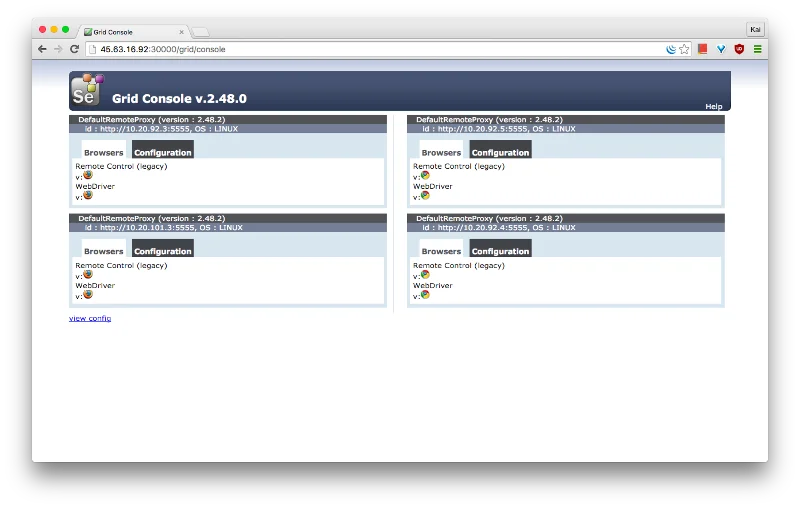Open the red shield uBlock extension icon

(739, 49)
